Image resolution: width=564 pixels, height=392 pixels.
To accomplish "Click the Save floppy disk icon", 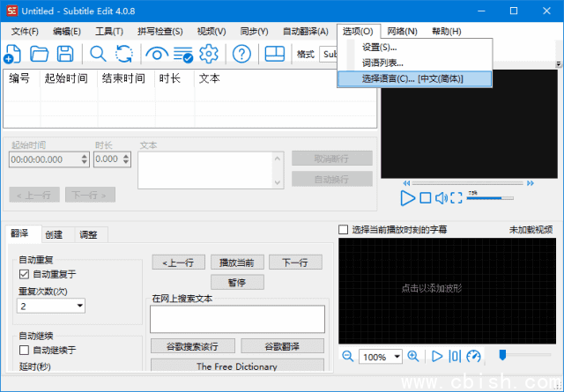I will click(66, 54).
